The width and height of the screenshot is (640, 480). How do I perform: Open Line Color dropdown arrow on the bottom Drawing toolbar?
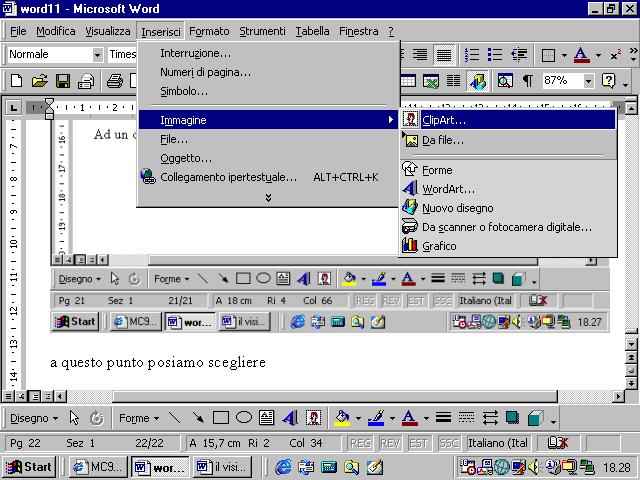(x=392, y=418)
